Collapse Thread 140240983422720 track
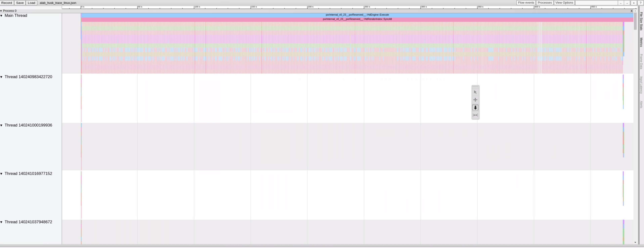Screen dimensions: 644x248 tap(2, 77)
